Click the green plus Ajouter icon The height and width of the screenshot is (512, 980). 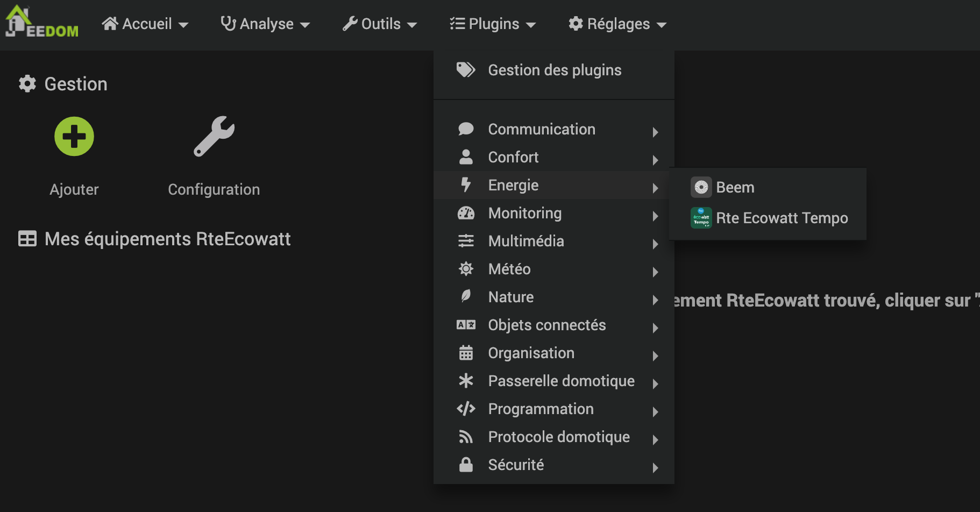coord(74,136)
